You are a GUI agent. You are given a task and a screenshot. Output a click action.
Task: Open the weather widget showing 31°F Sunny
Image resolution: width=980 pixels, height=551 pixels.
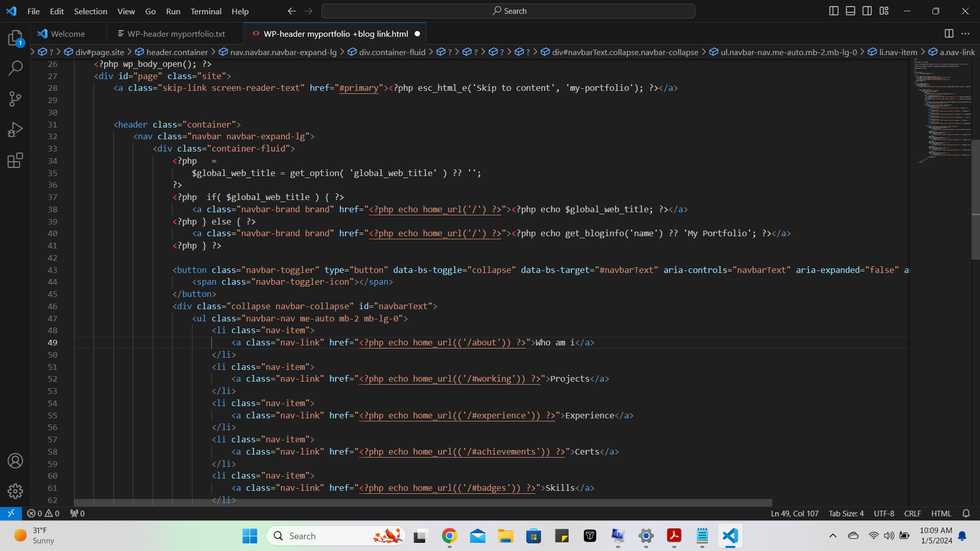(35, 536)
